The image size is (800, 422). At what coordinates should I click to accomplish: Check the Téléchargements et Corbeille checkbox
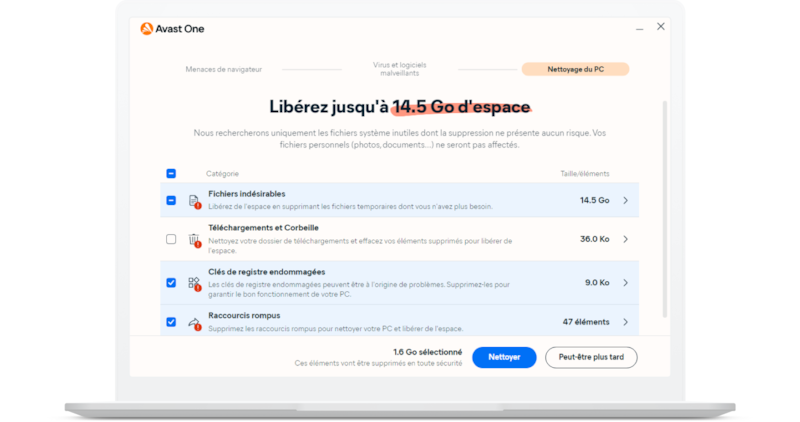pyautogui.click(x=171, y=239)
